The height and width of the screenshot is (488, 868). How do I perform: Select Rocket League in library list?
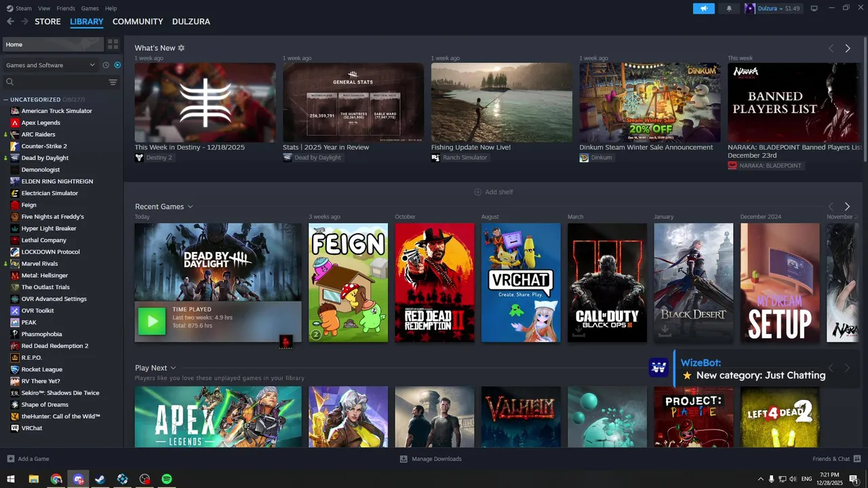[41, 369]
